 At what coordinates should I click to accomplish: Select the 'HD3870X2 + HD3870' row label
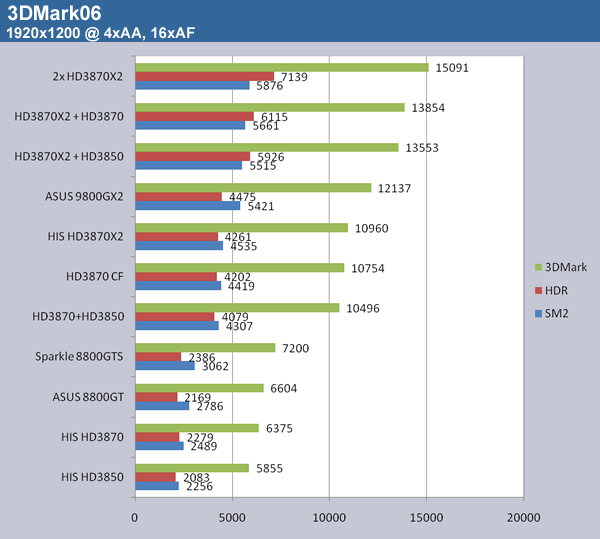69,116
